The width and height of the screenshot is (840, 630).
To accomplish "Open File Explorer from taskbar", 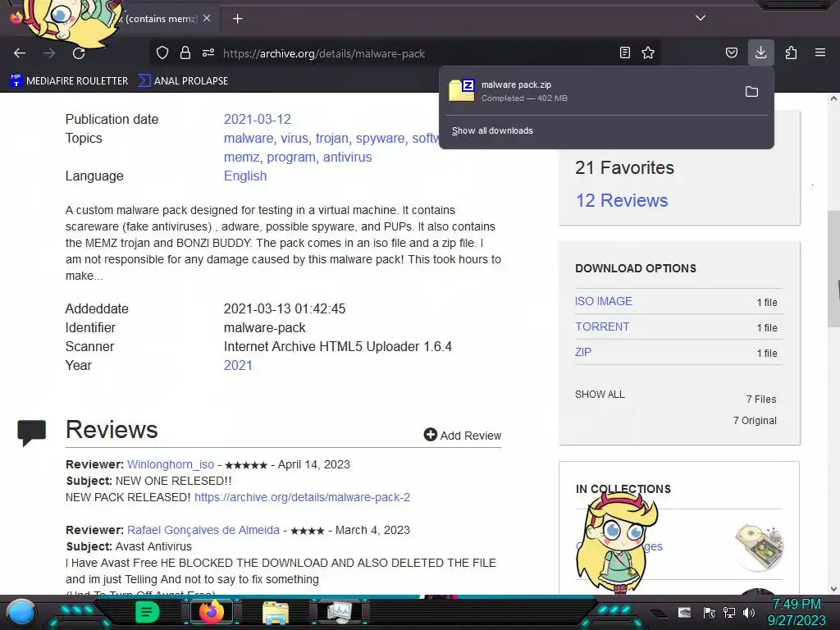I will (x=276, y=613).
